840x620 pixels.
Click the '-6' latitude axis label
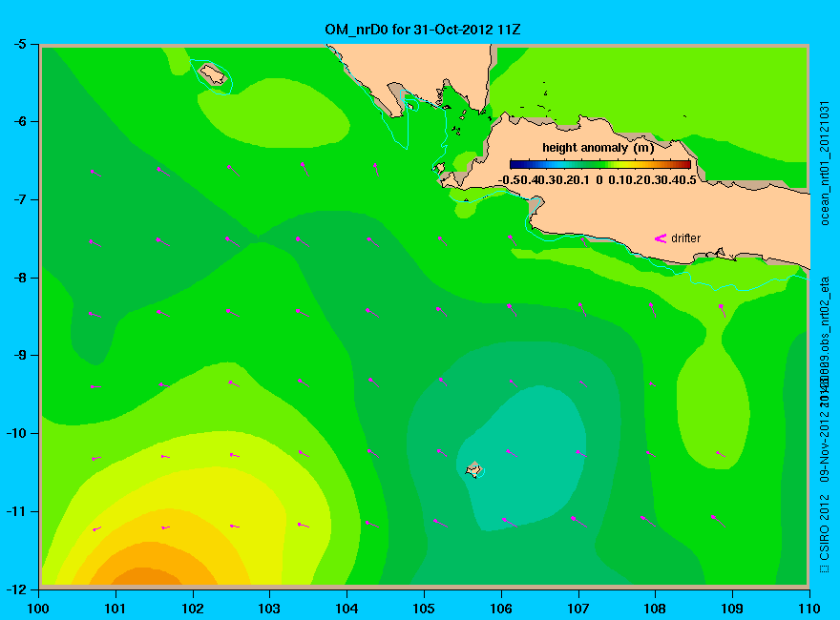[x=20, y=121]
